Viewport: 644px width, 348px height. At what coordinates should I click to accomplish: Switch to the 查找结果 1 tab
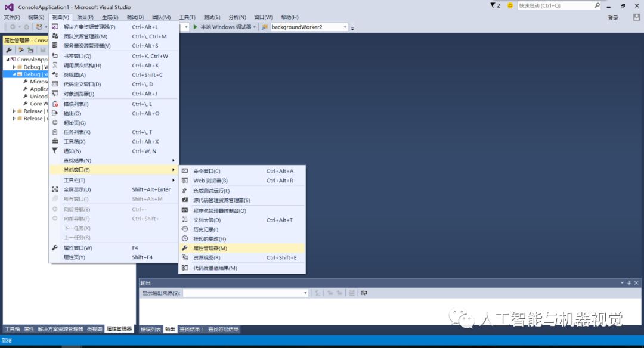(191, 329)
